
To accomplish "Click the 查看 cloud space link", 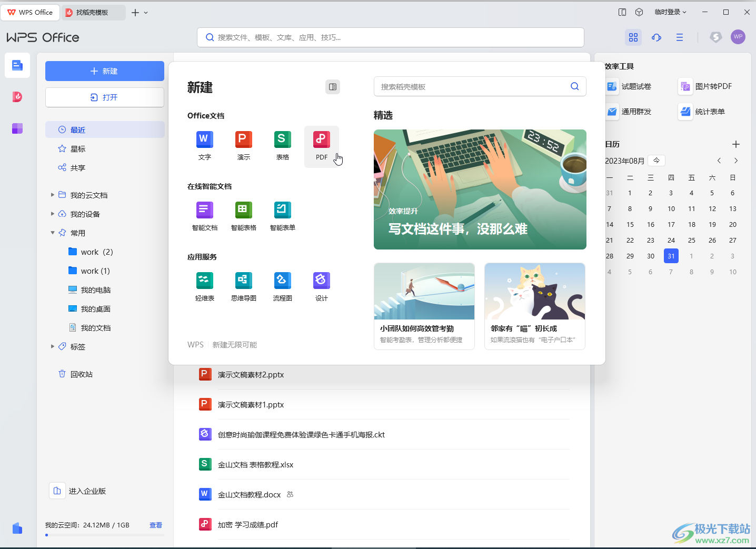I will point(156,525).
